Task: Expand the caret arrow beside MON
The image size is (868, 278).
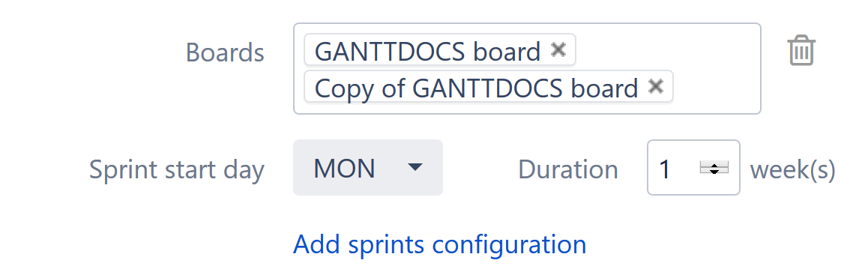Action: pos(415,167)
